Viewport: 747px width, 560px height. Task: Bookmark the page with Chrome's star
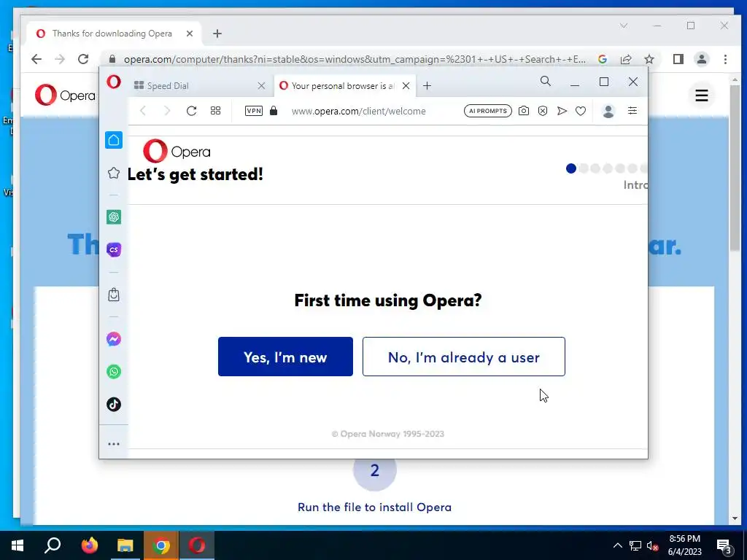coord(649,59)
